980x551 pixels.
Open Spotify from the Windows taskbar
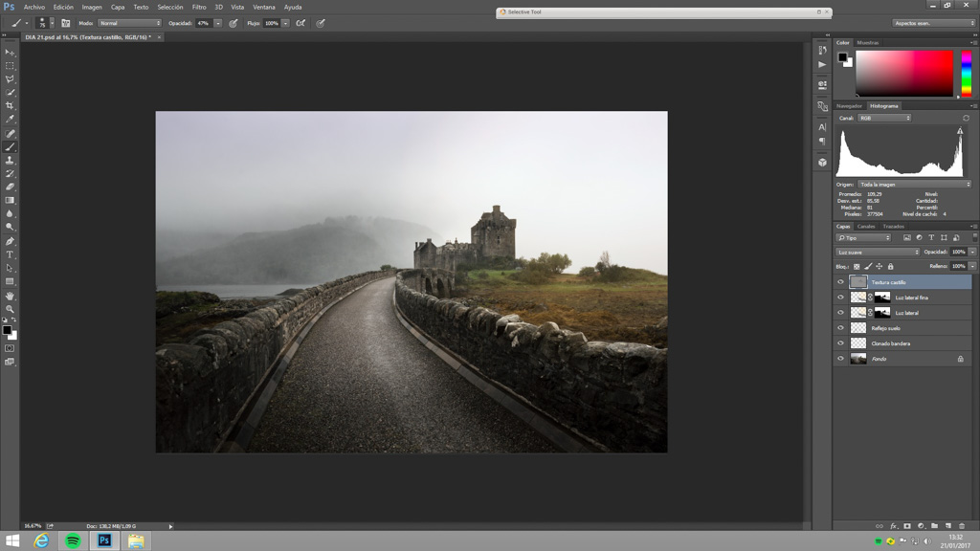pos(73,540)
